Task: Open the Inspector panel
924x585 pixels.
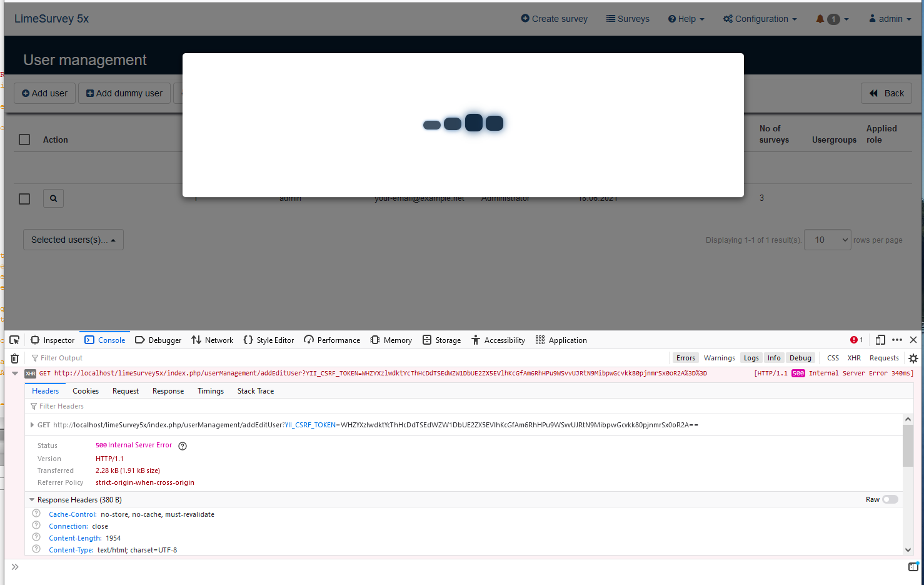Action: coord(53,340)
